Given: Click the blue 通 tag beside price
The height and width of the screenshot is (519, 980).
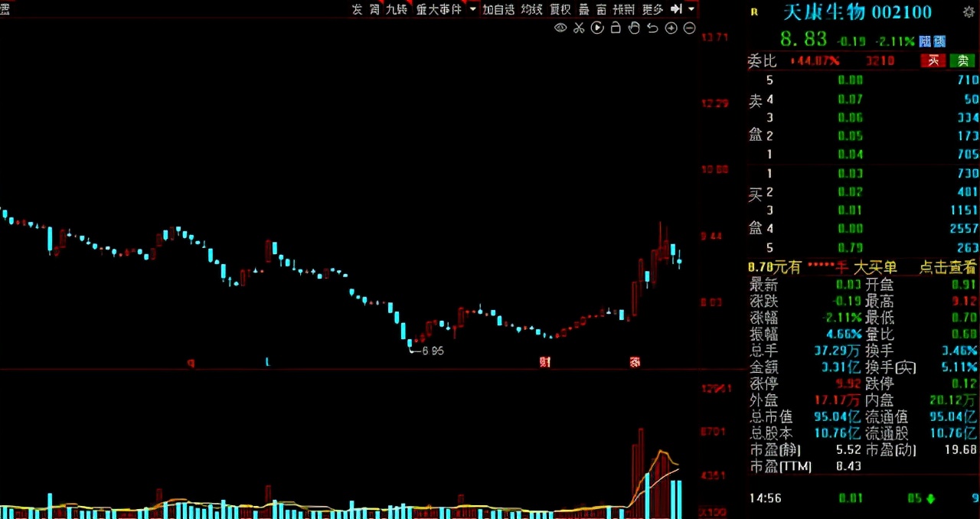Looking at the screenshot, I should [939, 41].
